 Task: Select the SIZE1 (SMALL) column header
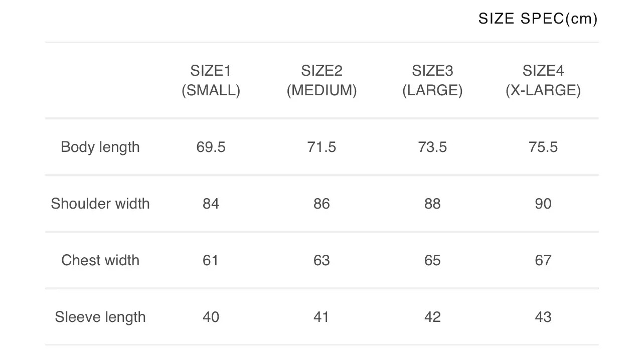click(211, 80)
